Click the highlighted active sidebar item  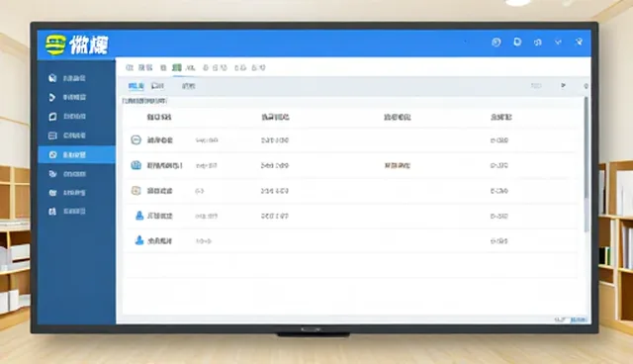[76, 155]
